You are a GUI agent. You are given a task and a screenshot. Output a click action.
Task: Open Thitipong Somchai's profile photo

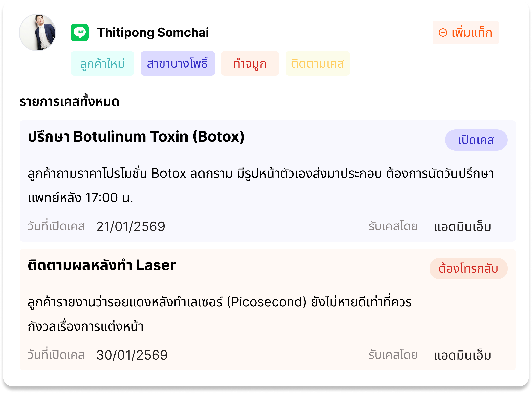coord(37,33)
